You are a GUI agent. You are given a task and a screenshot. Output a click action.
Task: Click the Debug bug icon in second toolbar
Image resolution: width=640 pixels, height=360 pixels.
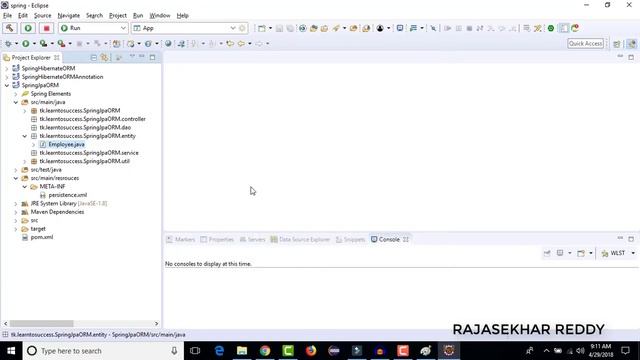tap(8, 43)
